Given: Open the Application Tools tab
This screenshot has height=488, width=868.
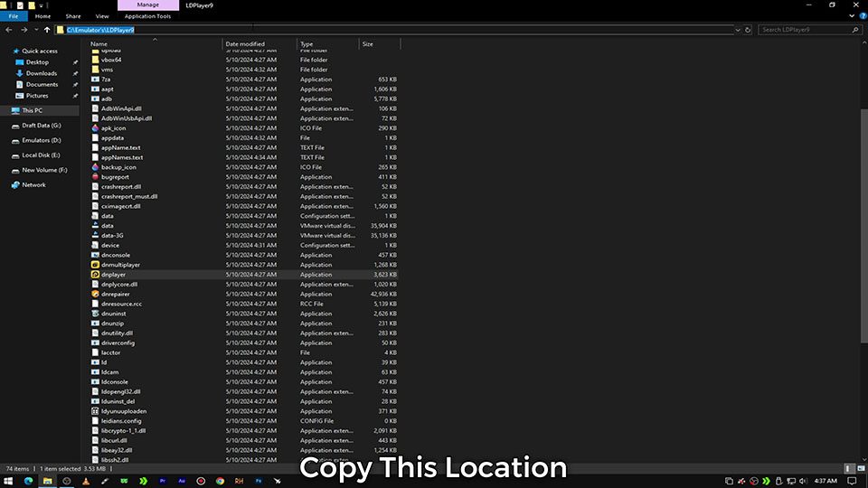Looking at the screenshot, I should (147, 16).
